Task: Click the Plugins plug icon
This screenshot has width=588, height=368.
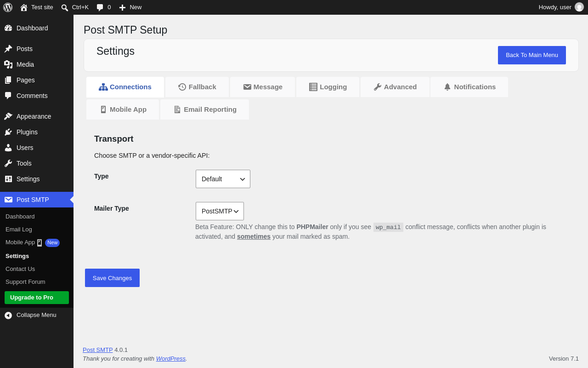Action: pyautogui.click(x=8, y=132)
